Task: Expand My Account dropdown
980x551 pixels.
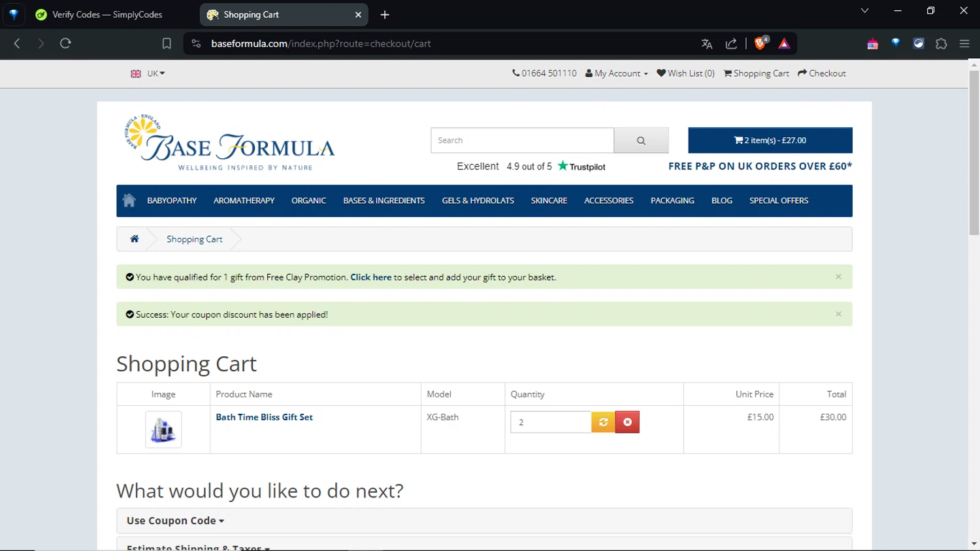Action: tap(617, 73)
